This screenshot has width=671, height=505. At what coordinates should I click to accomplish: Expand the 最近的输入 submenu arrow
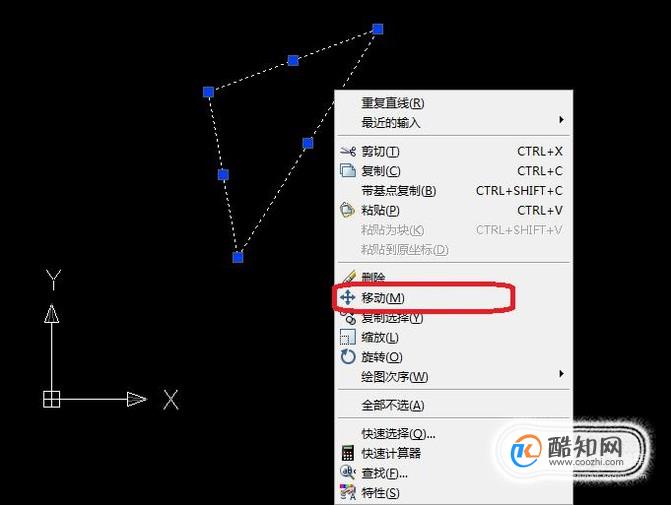click(561, 120)
